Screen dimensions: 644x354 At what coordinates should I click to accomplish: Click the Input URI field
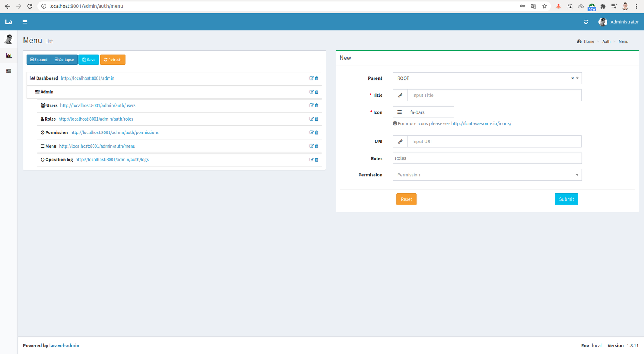pos(494,141)
